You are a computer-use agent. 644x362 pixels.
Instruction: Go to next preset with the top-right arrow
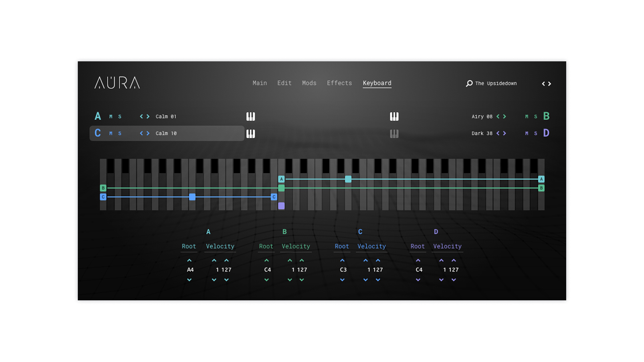[x=550, y=84]
